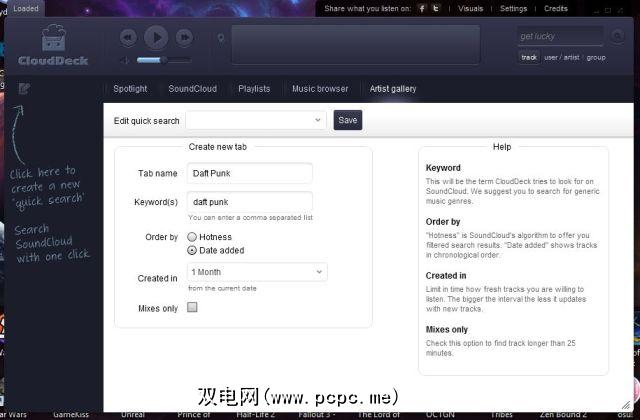This screenshot has height=420, width=640.
Task: Click the previous track button
Action: (128, 38)
